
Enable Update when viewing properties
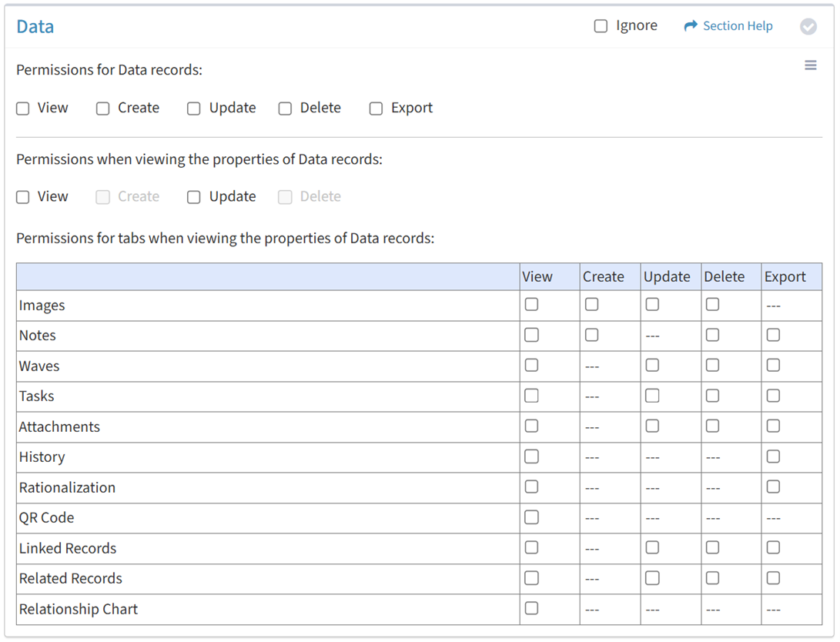194,197
